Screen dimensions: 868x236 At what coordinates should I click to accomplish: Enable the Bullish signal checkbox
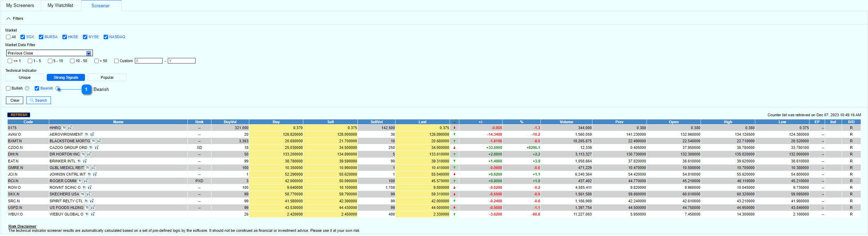point(8,88)
